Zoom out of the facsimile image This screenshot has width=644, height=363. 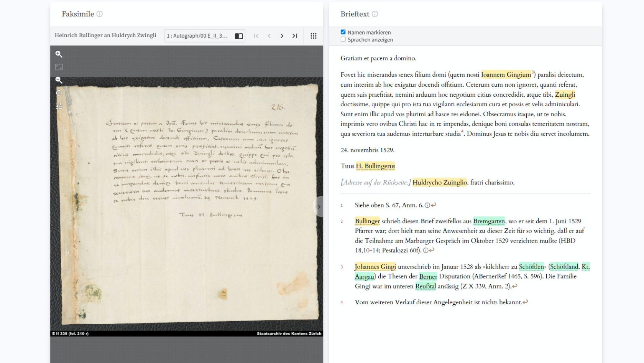coord(59,80)
